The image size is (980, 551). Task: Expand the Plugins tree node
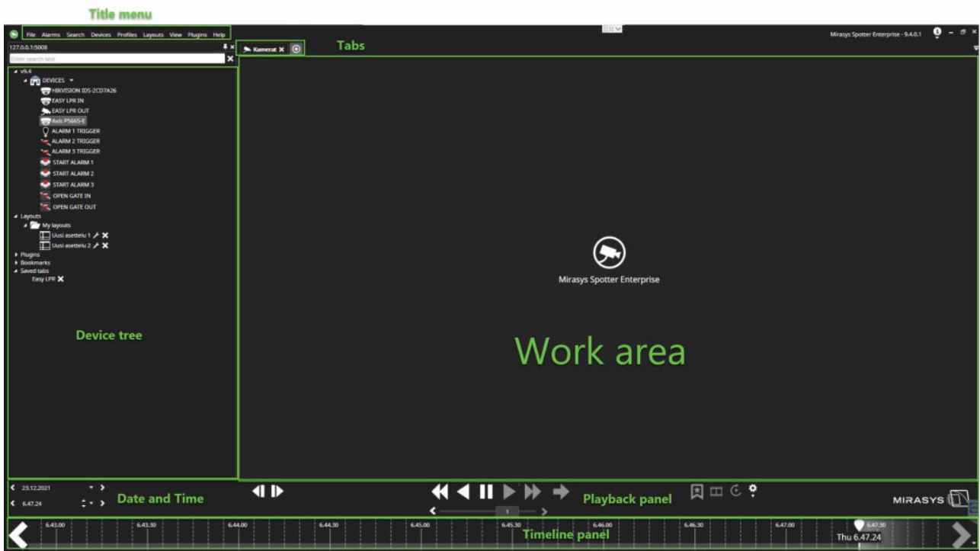[x=17, y=255]
